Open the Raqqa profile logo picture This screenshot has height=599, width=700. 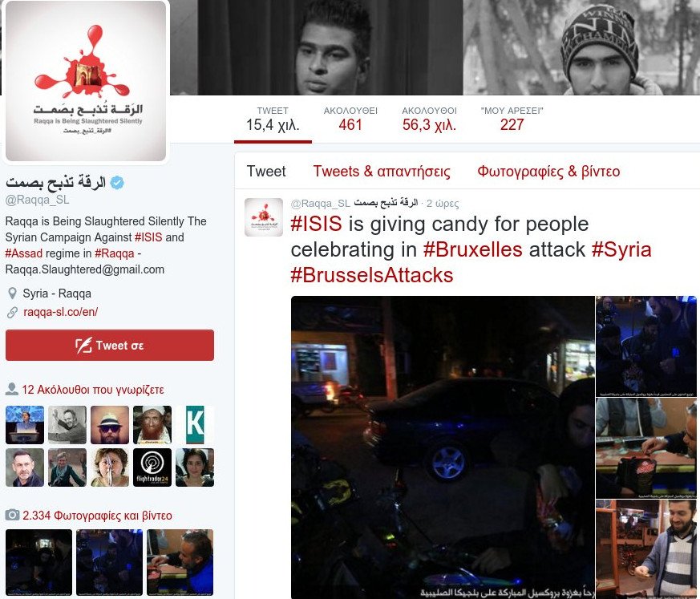(x=86, y=81)
